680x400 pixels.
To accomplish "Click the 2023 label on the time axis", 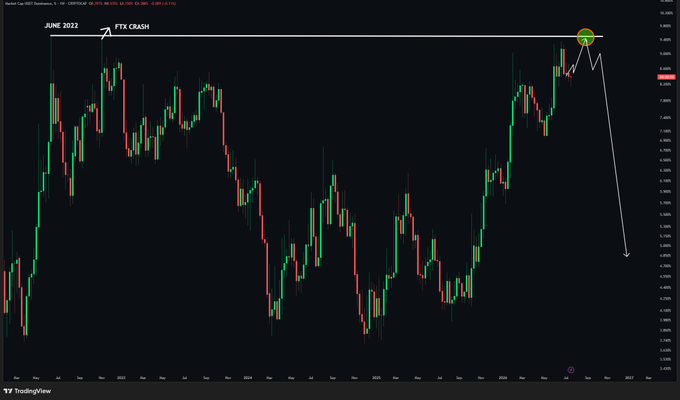I will click(121, 378).
